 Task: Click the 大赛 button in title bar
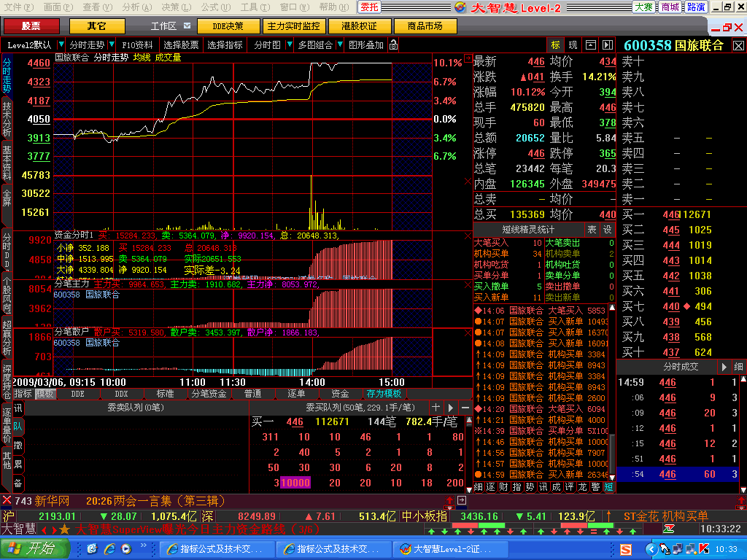pos(644,7)
